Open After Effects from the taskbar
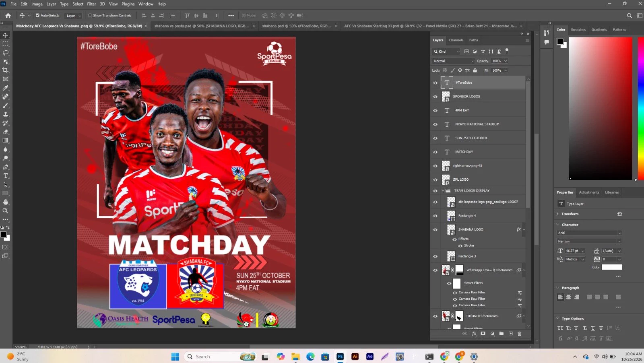Viewport: 644px width, 363px height. 370,357
